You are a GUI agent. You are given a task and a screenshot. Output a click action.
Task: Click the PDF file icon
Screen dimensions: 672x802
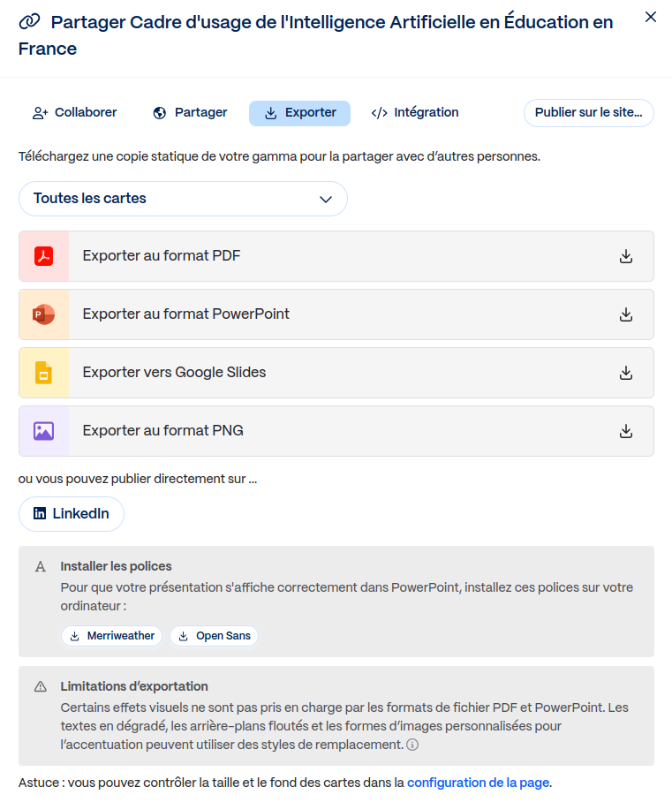44,256
